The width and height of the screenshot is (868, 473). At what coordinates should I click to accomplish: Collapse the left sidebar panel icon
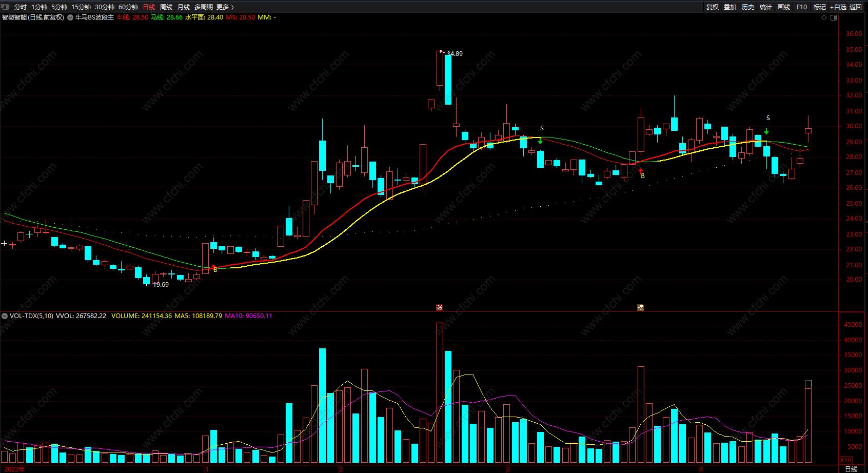click(x=5, y=7)
